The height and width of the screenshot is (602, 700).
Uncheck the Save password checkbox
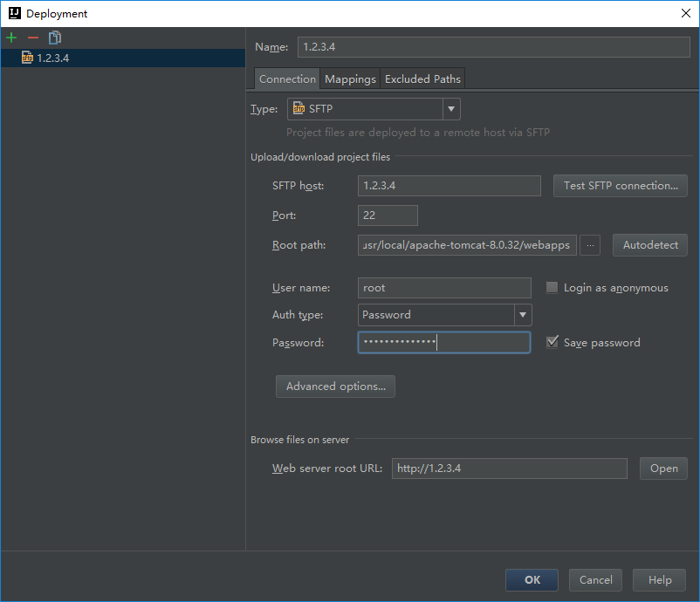pyautogui.click(x=552, y=342)
